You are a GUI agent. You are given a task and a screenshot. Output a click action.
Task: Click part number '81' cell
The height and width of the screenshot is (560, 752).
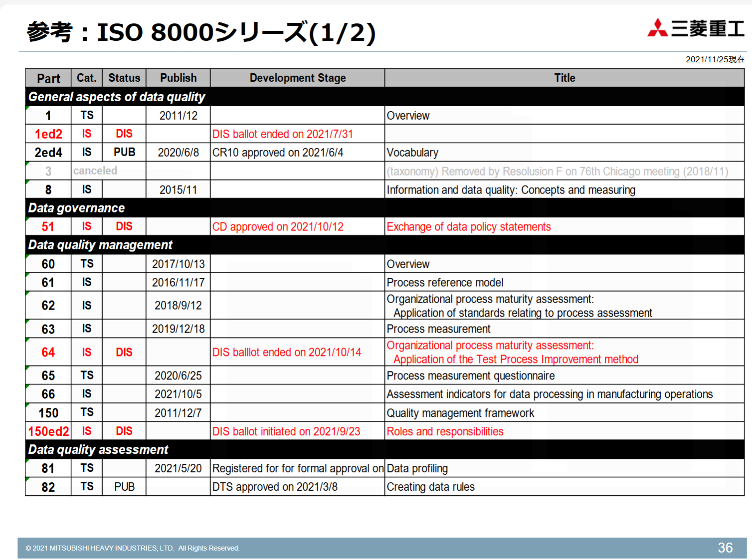pos(48,469)
